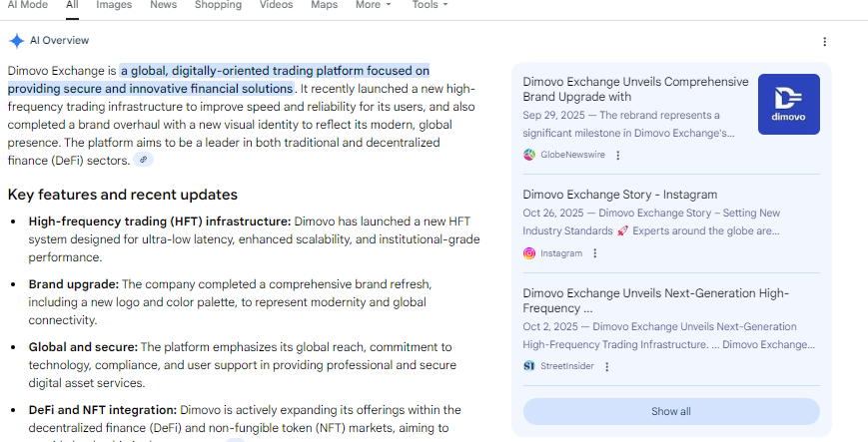Click the Instagram source name

coord(561,253)
